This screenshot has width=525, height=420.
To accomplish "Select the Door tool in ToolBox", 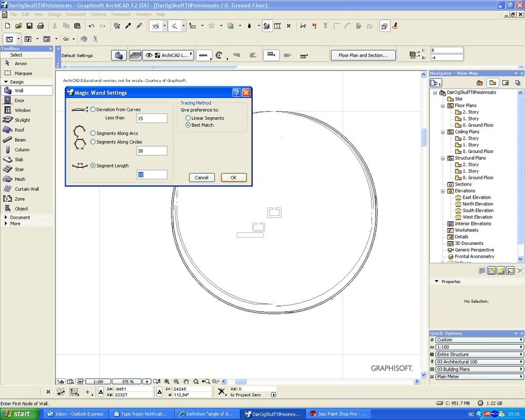I will coord(19,100).
